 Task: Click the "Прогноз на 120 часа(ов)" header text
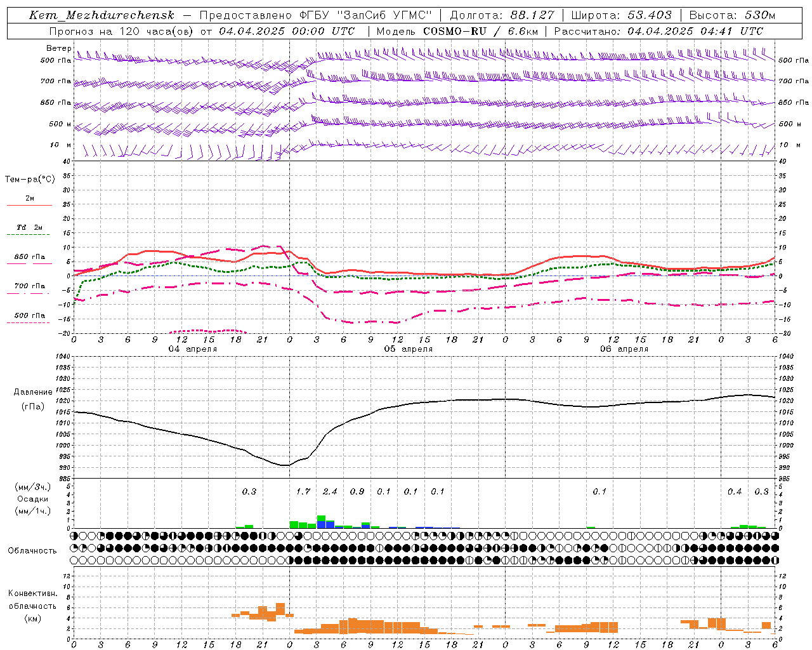coord(122,31)
